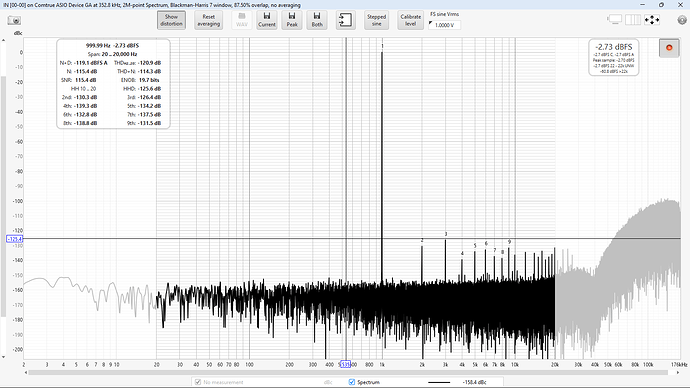
Task: Click the horizontal scrollbar under the graph
Action: (348, 373)
